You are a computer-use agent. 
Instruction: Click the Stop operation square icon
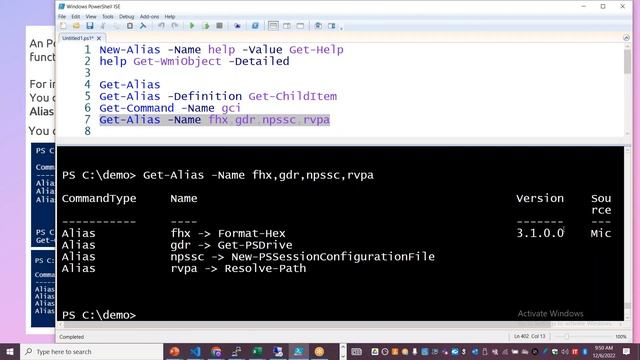click(x=219, y=26)
